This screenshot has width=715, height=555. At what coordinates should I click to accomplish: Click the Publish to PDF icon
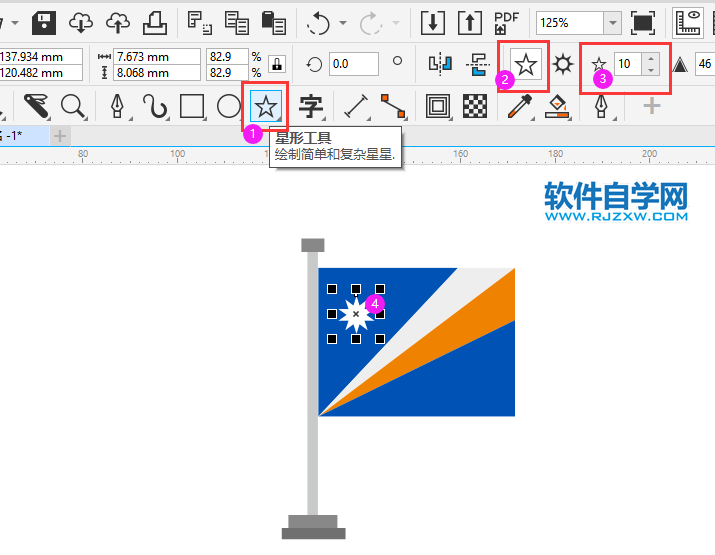click(x=507, y=22)
